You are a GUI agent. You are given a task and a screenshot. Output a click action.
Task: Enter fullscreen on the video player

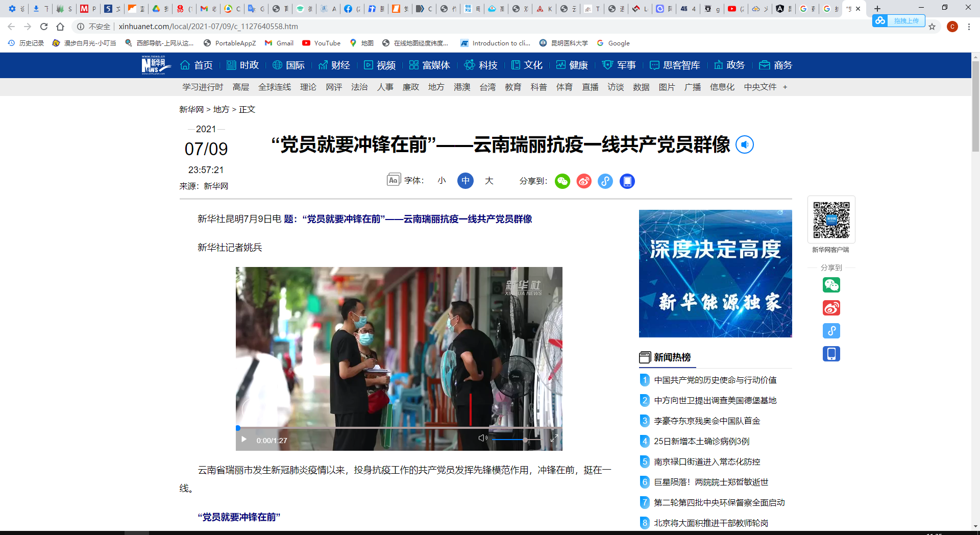(x=555, y=439)
